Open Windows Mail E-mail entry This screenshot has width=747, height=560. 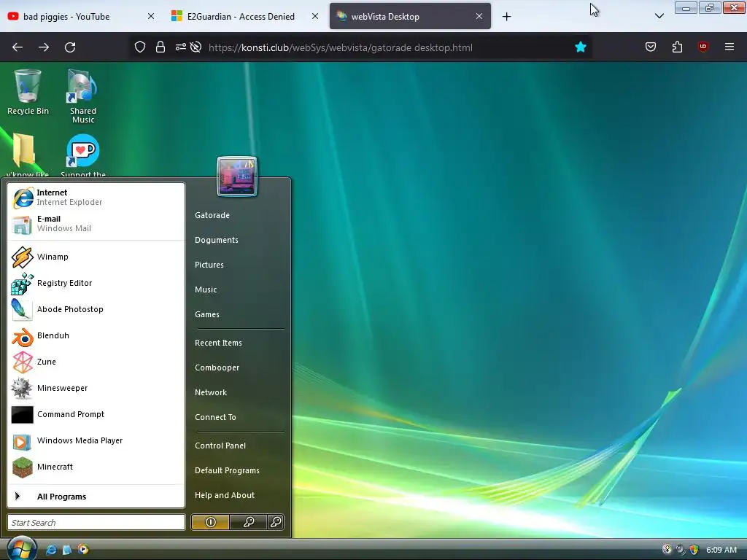coord(96,223)
